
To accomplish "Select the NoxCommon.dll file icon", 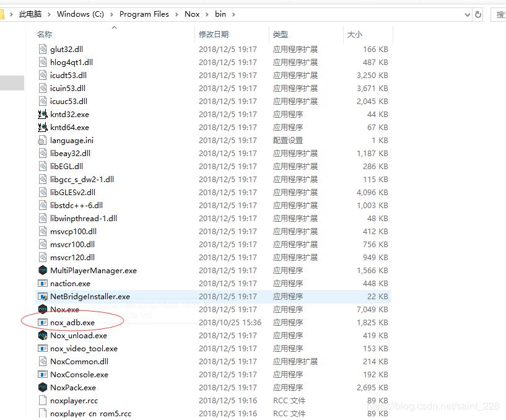I will (43, 362).
